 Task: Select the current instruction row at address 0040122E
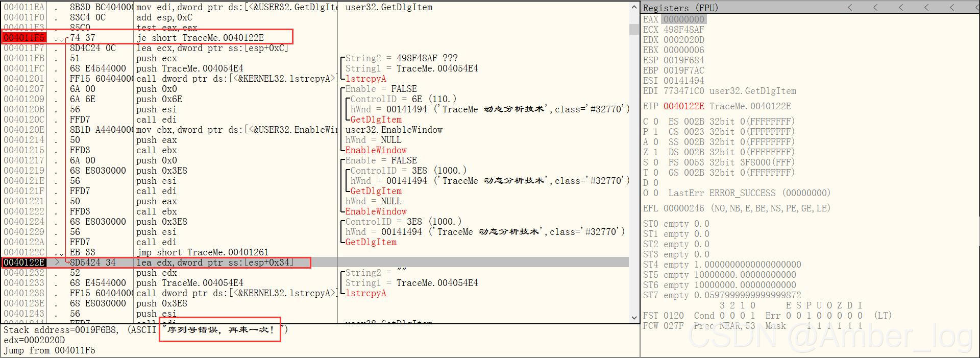tap(315, 262)
